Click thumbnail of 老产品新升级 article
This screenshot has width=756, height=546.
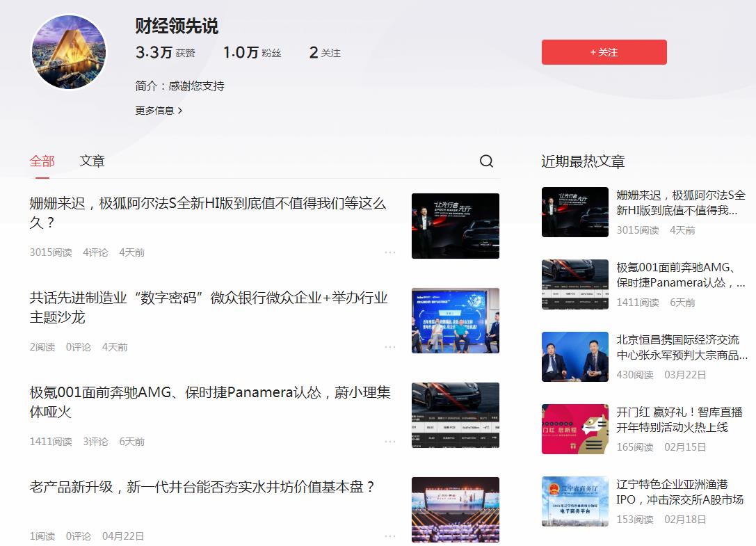click(455, 509)
